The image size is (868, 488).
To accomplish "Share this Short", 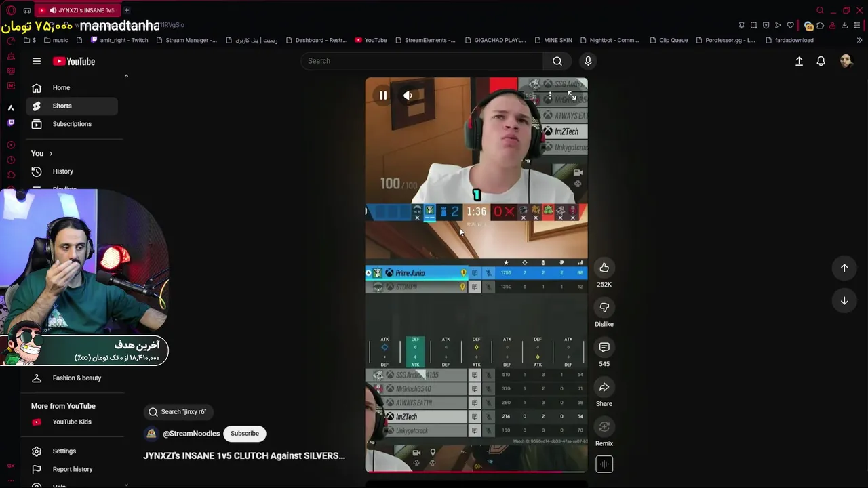I will tap(604, 387).
